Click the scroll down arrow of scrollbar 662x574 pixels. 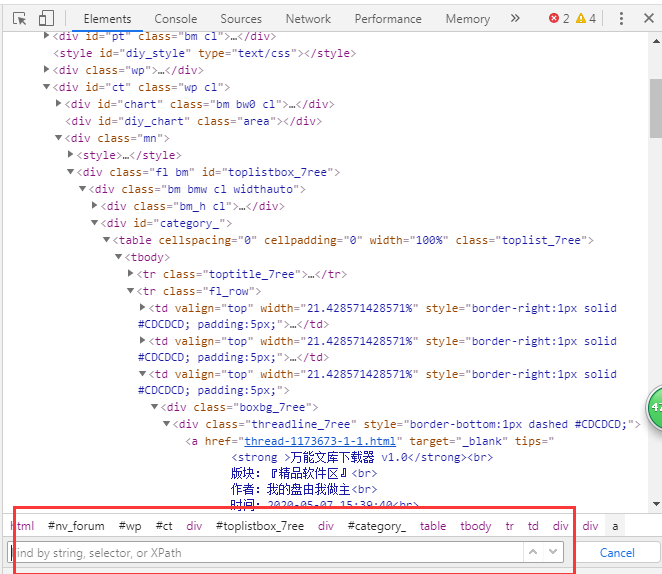coord(656,504)
